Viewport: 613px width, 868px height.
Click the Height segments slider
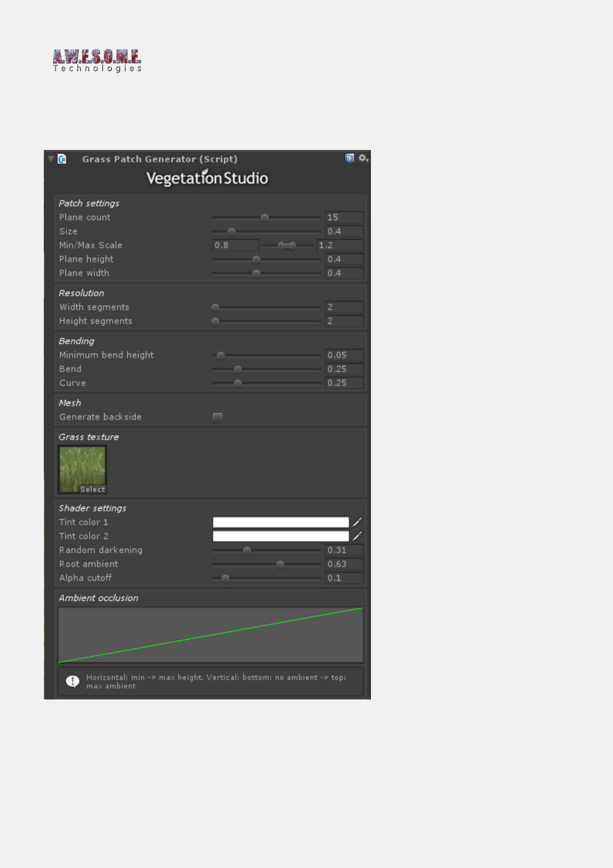point(266,321)
